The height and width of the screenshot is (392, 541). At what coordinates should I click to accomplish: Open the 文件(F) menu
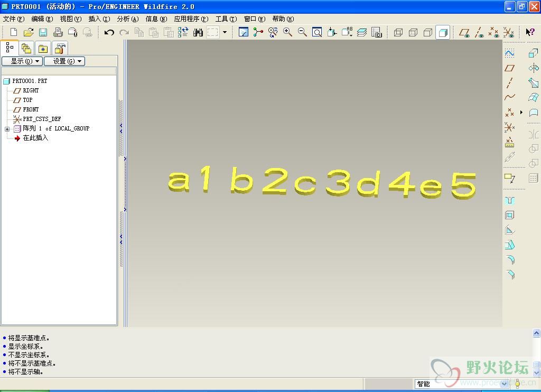[14, 19]
